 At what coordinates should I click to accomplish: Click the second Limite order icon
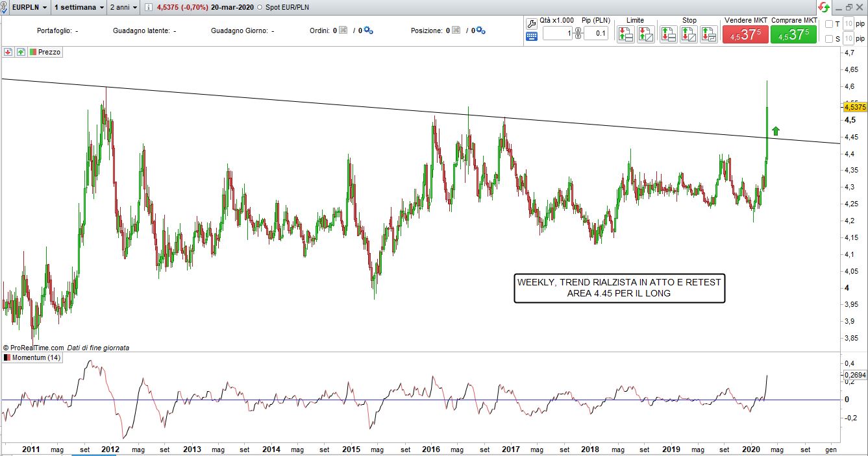click(x=645, y=34)
